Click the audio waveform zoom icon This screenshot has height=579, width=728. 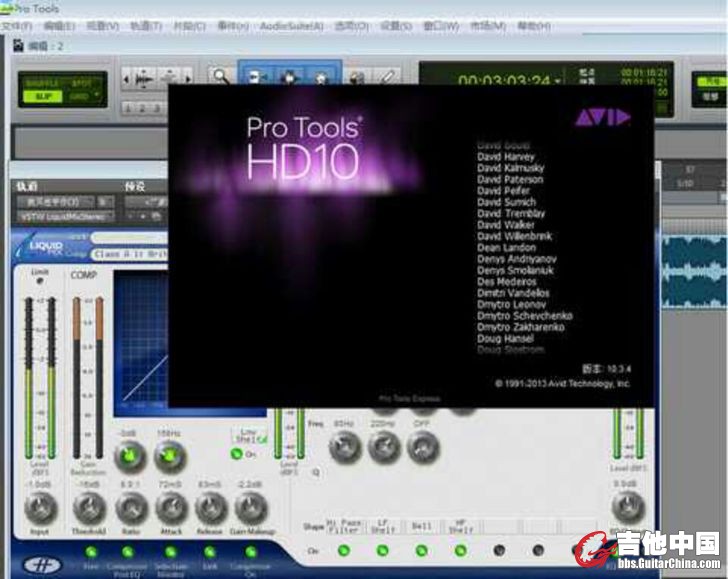pos(144,79)
